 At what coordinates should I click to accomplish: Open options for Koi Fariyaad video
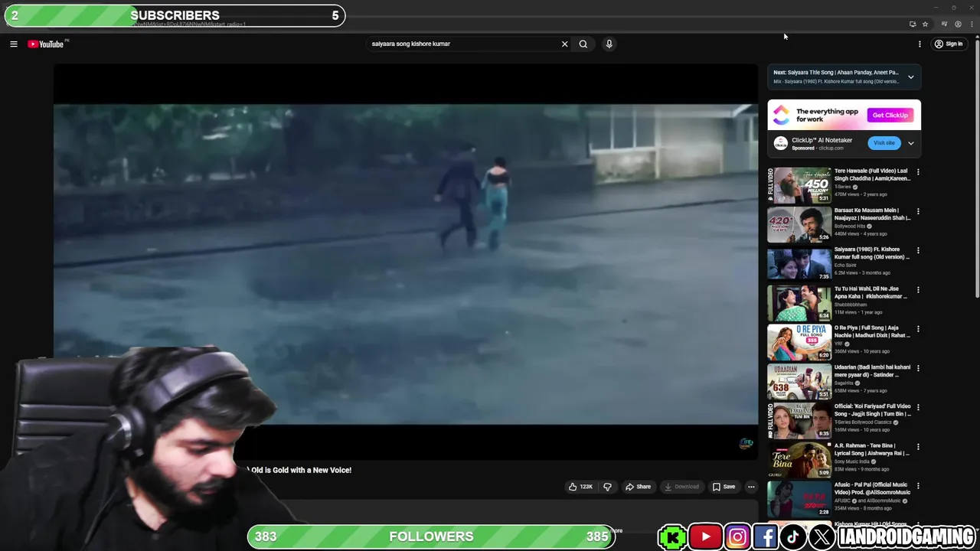[918, 407]
